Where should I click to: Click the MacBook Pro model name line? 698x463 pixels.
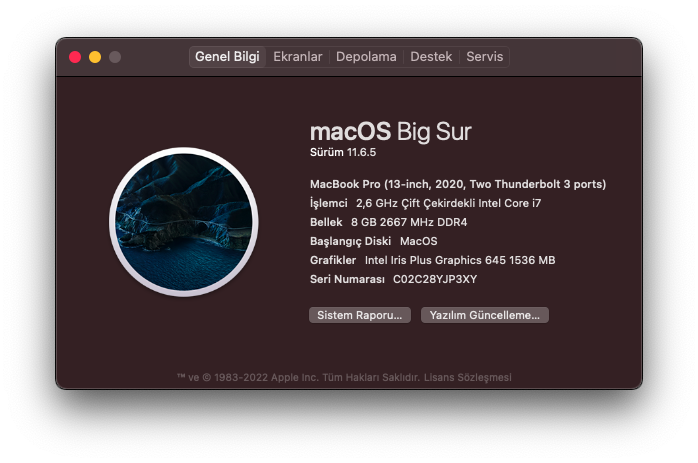458,184
